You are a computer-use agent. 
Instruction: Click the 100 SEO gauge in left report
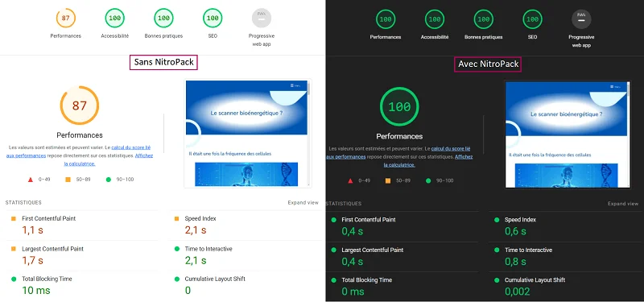click(x=213, y=18)
